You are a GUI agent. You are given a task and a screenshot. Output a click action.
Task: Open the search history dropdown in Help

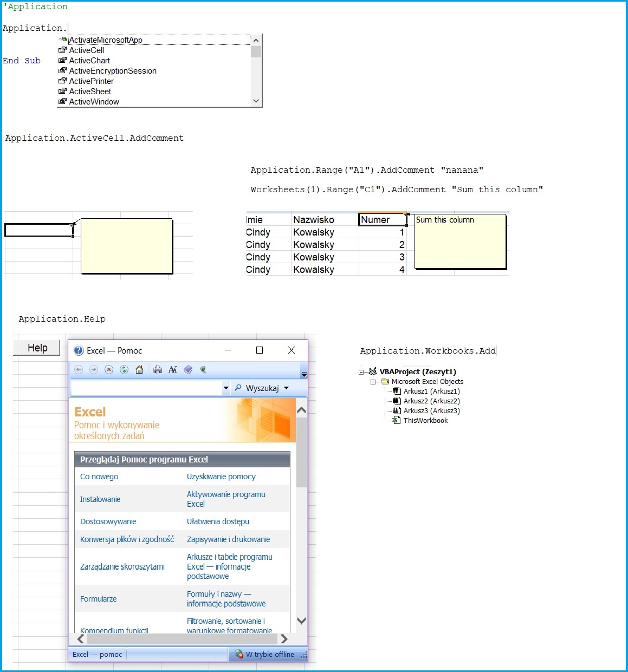(x=226, y=388)
